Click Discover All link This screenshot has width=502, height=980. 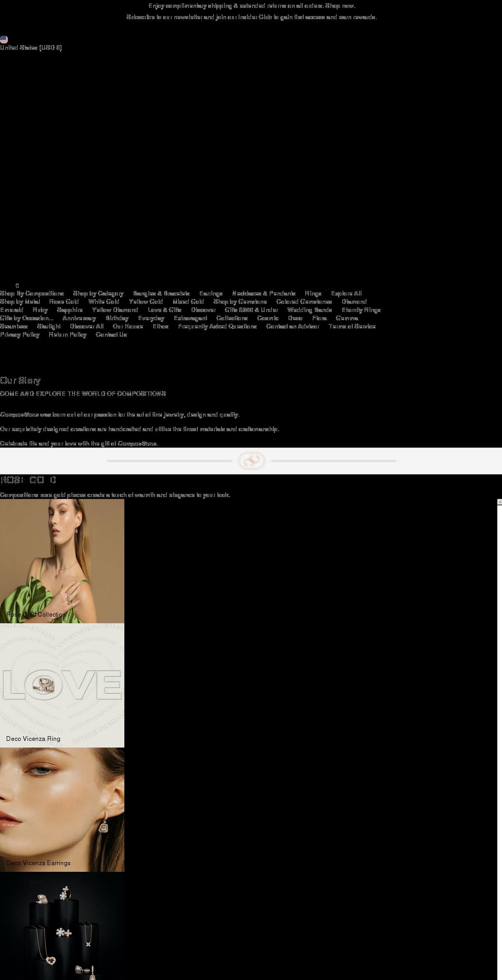pyautogui.click(x=87, y=326)
